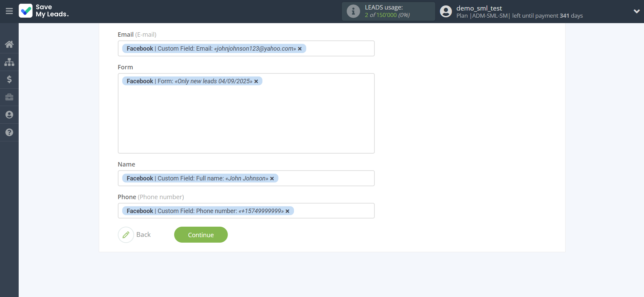This screenshot has width=644, height=297.
Task: Open the hamburger menu
Action: (x=9, y=11)
